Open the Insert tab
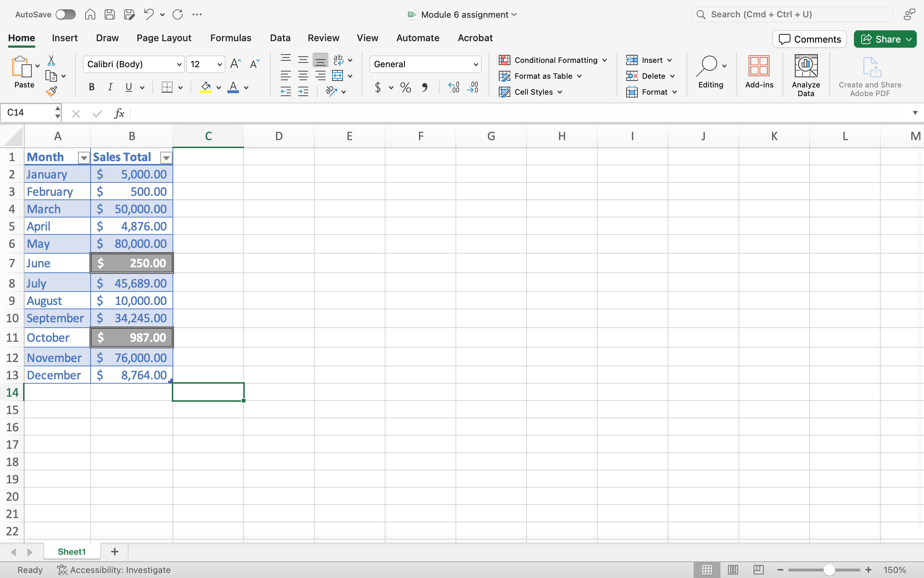Viewport: 924px width, 578px height. pos(65,38)
